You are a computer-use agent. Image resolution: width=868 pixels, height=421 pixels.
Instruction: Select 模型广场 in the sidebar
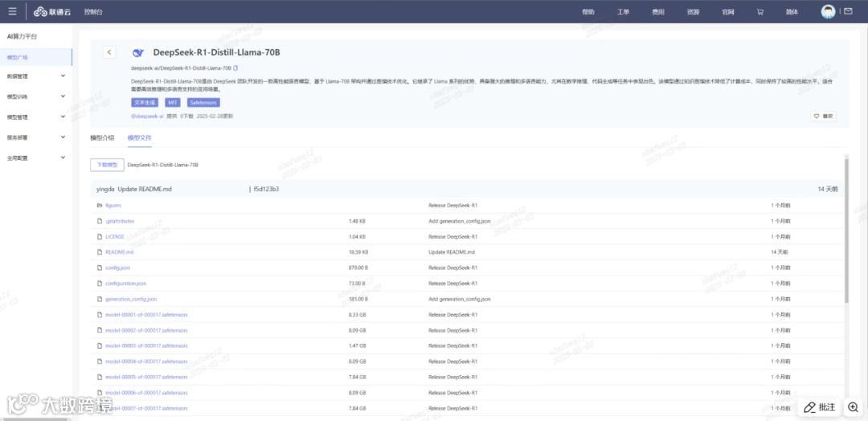[x=36, y=57]
